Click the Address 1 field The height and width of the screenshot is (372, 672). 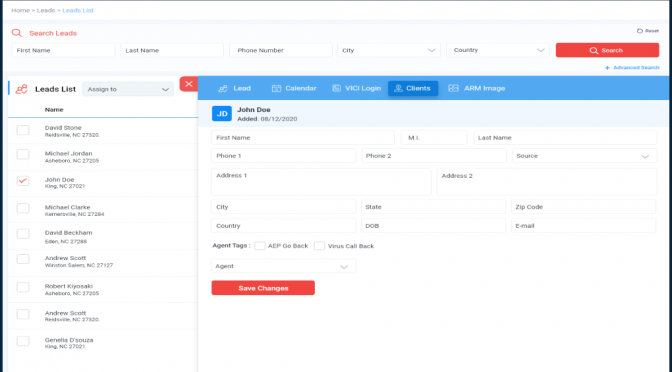[321, 182]
